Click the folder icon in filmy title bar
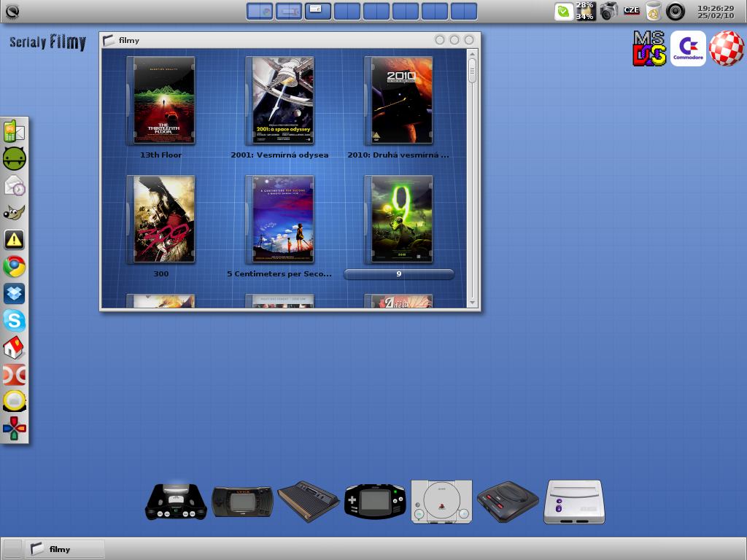This screenshot has height=560, width=747. (109, 41)
